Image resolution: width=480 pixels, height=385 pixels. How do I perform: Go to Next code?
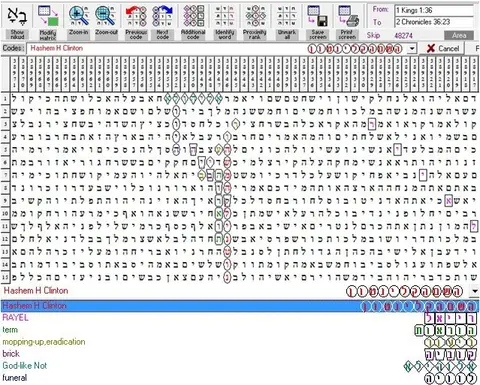pyautogui.click(x=162, y=15)
